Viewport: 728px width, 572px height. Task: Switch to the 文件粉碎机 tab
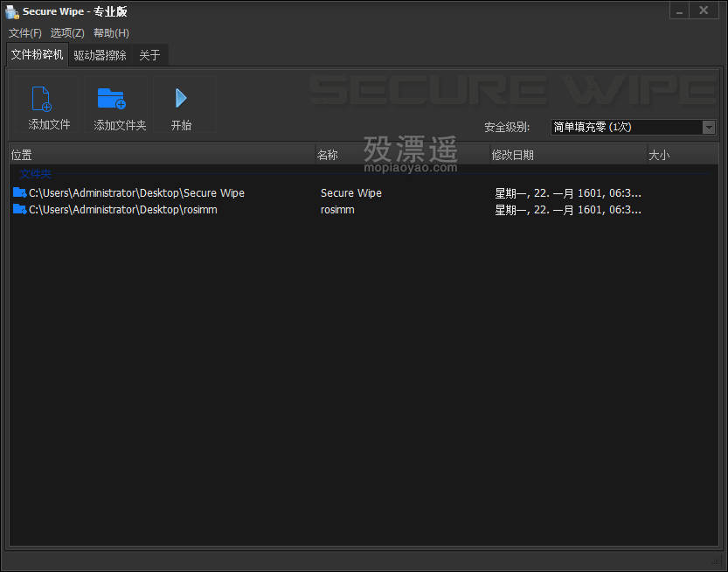(x=37, y=55)
